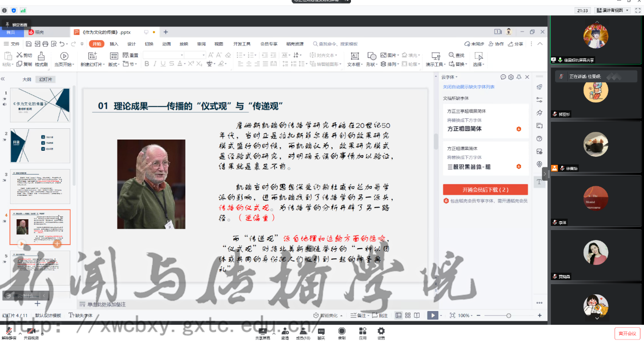This screenshot has width=644, height=341.
Task: Expand the Layout (版式) dropdown
Action: [x=114, y=64]
